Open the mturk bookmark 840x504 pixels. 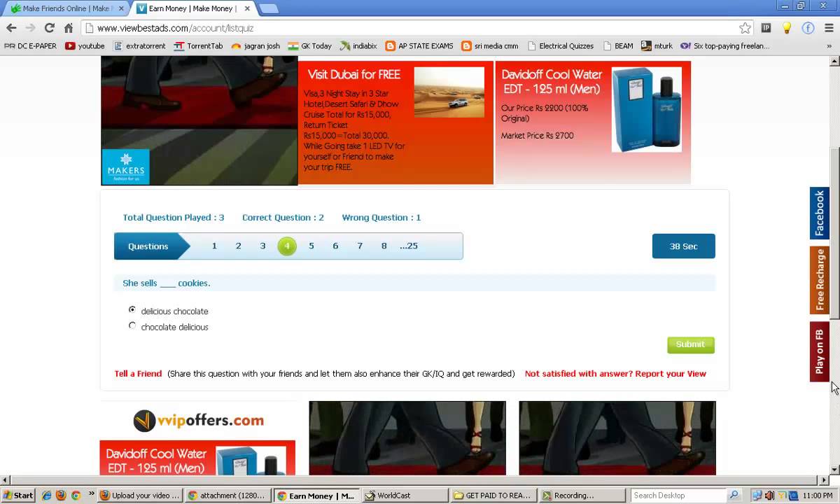(x=657, y=46)
